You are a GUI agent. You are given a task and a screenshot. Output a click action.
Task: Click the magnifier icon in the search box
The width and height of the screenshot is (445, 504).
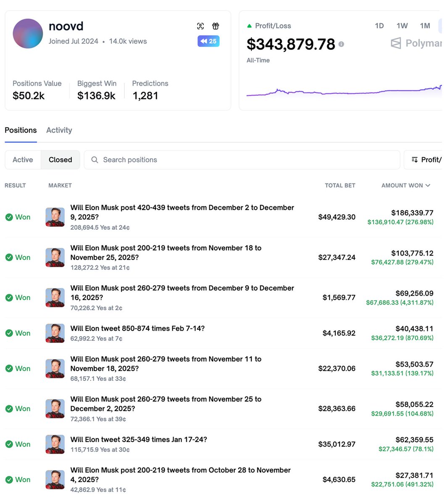coord(95,160)
